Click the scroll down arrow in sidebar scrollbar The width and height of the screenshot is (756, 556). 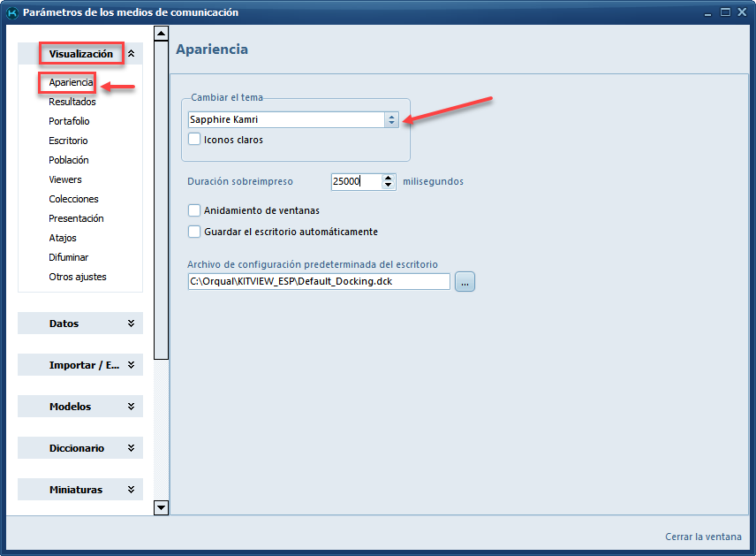pos(161,507)
